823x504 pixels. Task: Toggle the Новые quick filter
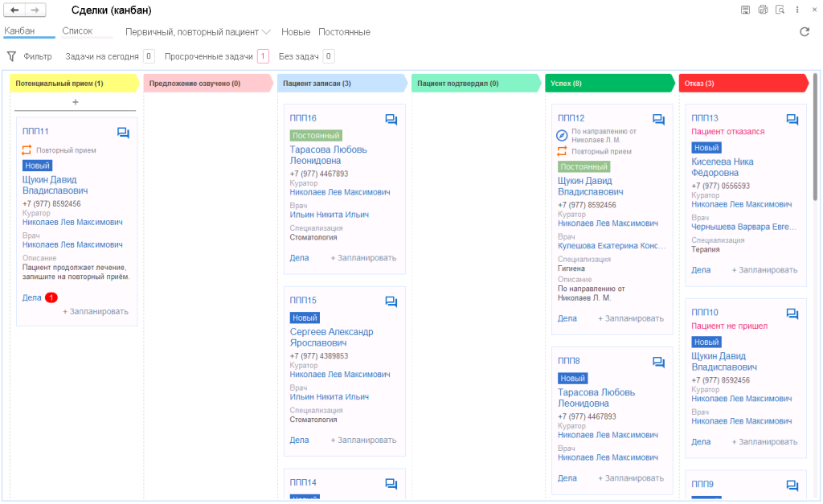[x=296, y=32]
